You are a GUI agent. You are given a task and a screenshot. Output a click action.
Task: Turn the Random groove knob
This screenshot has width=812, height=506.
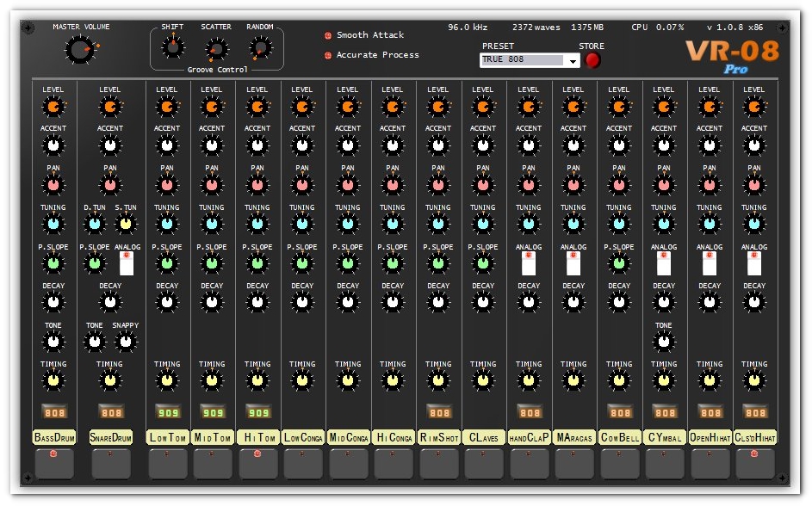259,49
